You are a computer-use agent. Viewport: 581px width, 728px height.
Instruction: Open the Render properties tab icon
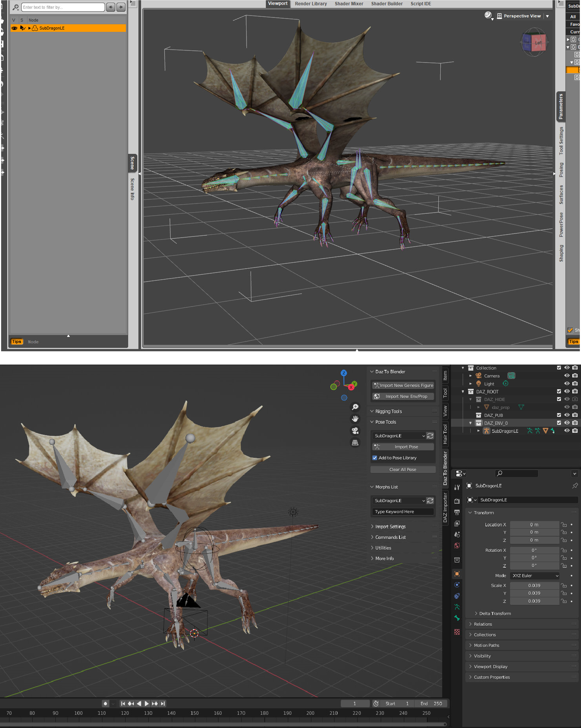point(457,501)
